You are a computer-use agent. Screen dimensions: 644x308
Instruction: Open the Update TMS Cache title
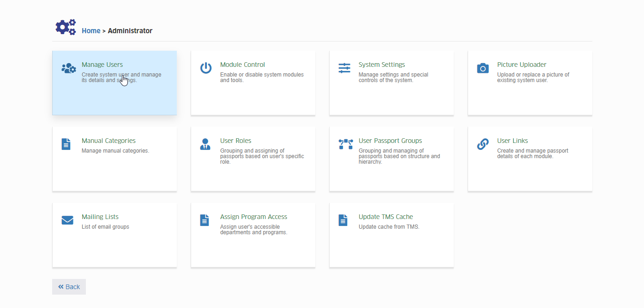tap(385, 217)
